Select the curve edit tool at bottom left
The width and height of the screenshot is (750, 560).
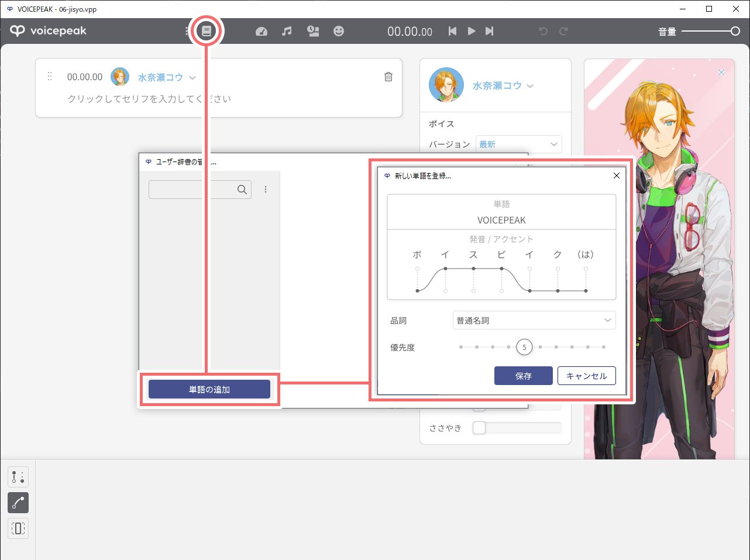18,503
